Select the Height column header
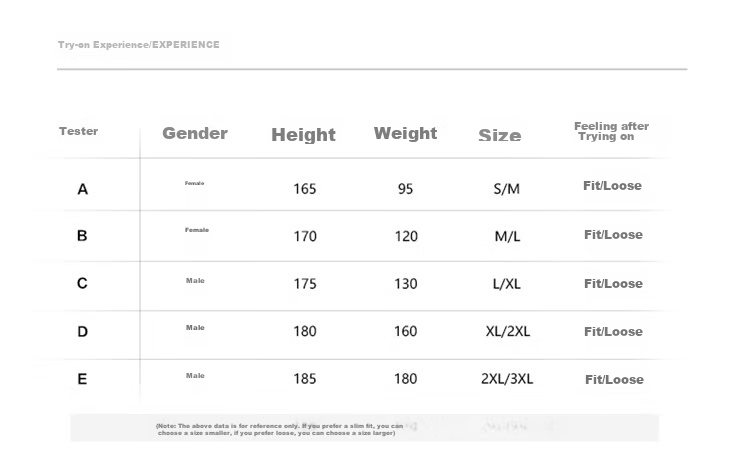This screenshot has width=750, height=468. coord(303,135)
